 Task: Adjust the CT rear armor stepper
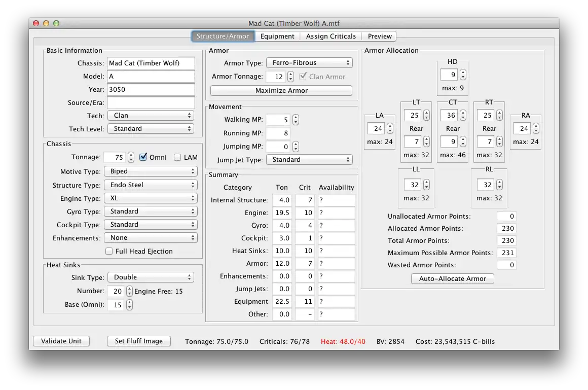tap(463, 141)
